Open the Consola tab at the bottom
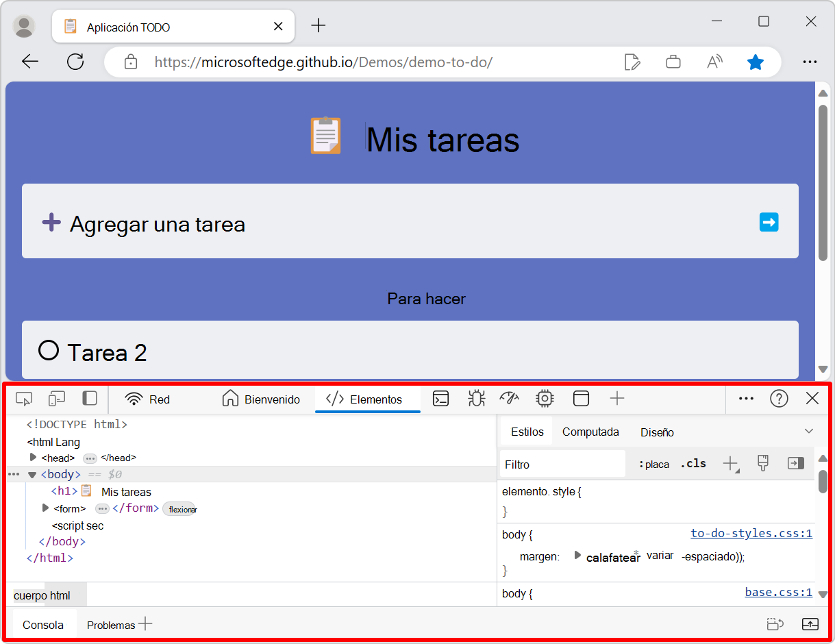Viewport: 835px width, 644px height. [x=42, y=624]
